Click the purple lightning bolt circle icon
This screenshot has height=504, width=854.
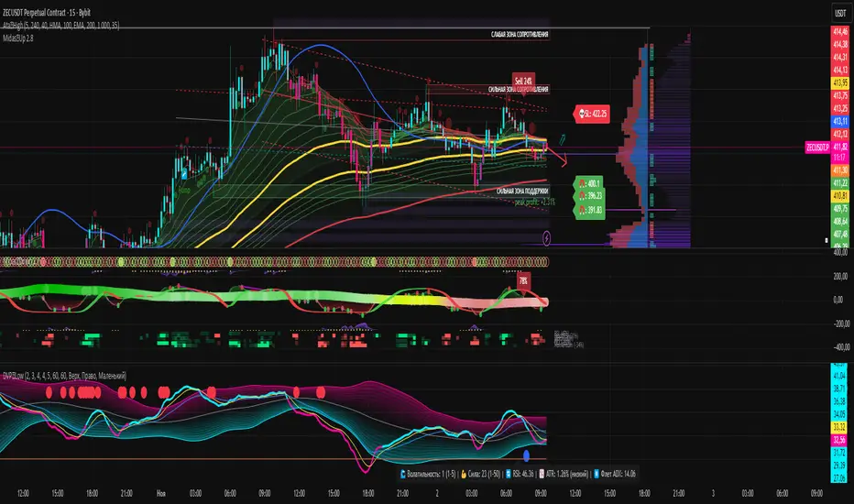click(546, 237)
